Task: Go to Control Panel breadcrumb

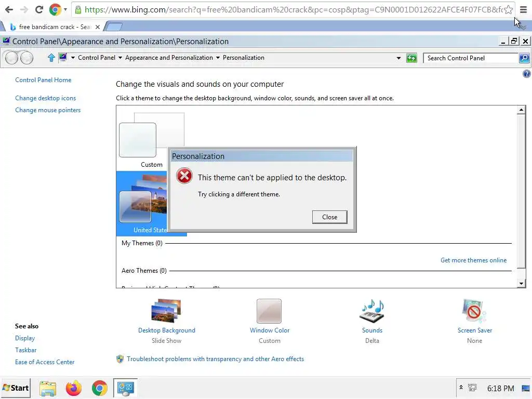Action: 97,58
